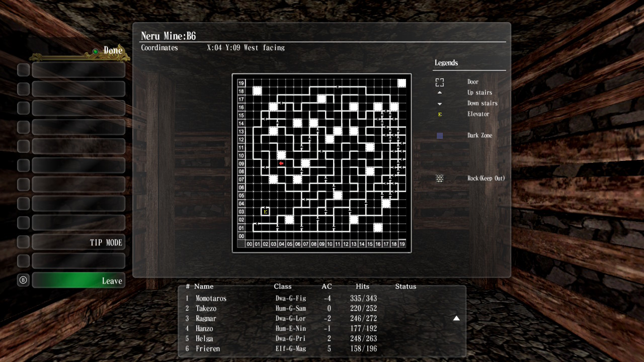Image resolution: width=644 pixels, height=362 pixels.
Task: Select Hanzo's row in the party list
Action: pos(204,328)
